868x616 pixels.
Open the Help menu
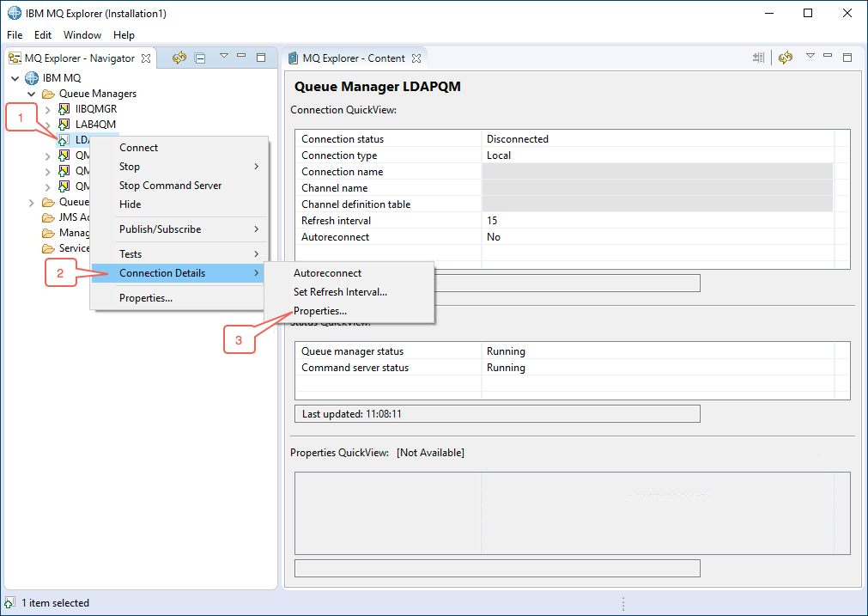point(124,35)
